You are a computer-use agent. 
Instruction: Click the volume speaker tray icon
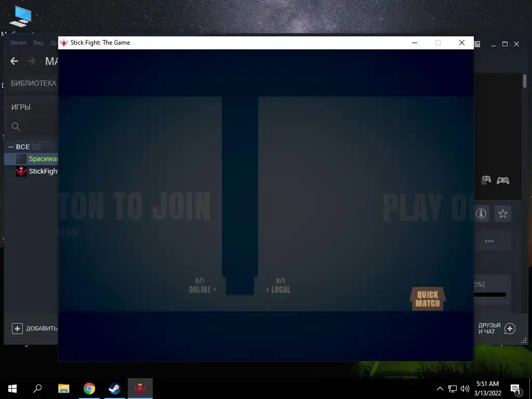[465, 389]
